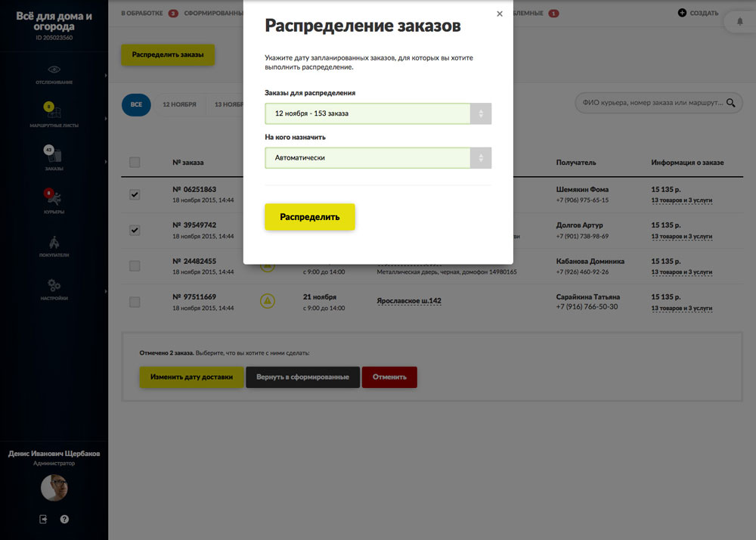
Task: Click the № заказа column header
Action: [x=188, y=163]
